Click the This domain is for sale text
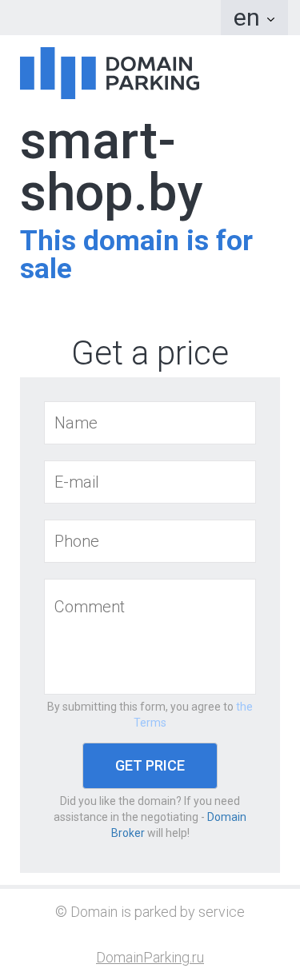 pos(136,254)
